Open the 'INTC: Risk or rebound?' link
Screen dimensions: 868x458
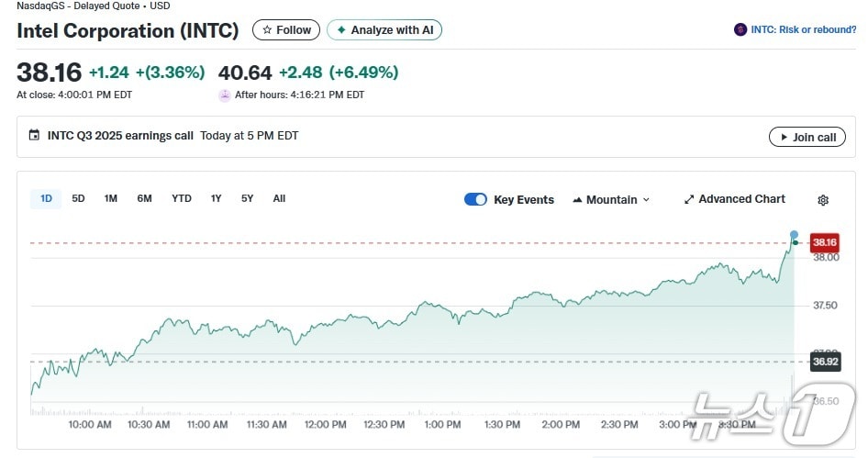click(x=803, y=29)
